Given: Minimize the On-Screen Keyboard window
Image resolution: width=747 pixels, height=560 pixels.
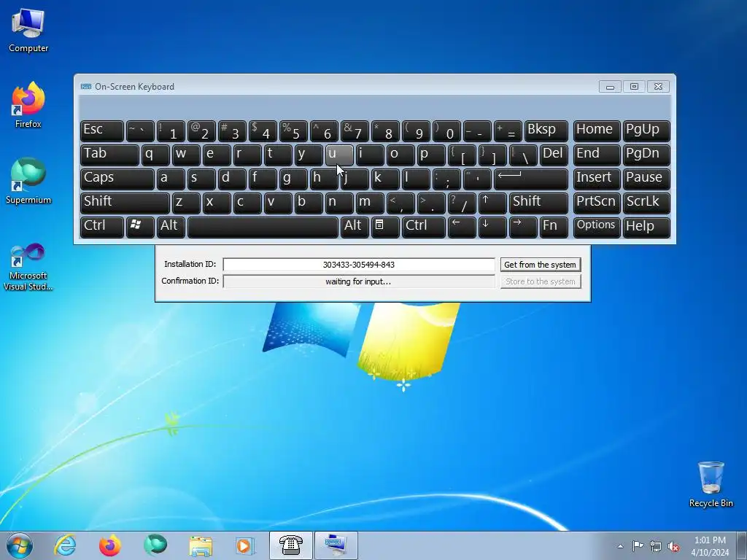Looking at the screenshot, I should tap(610, 87).
